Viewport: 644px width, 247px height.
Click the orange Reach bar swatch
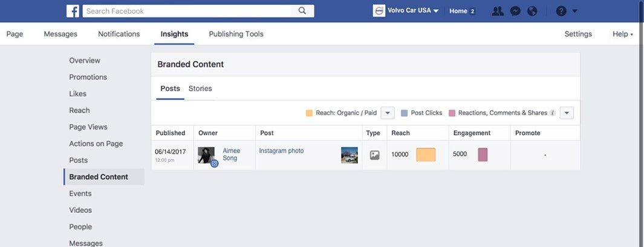pyautogui.click(x=426, y=154)
